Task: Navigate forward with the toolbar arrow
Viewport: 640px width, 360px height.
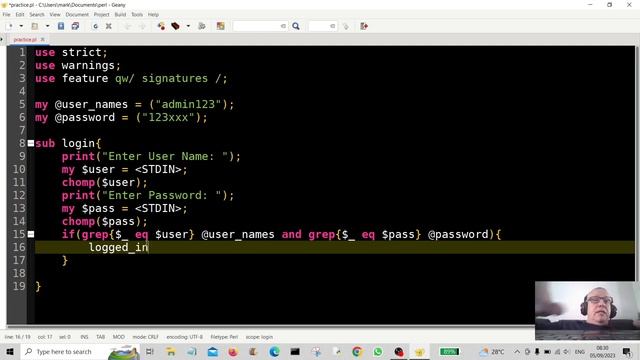Action: click(x=142, y=26)
